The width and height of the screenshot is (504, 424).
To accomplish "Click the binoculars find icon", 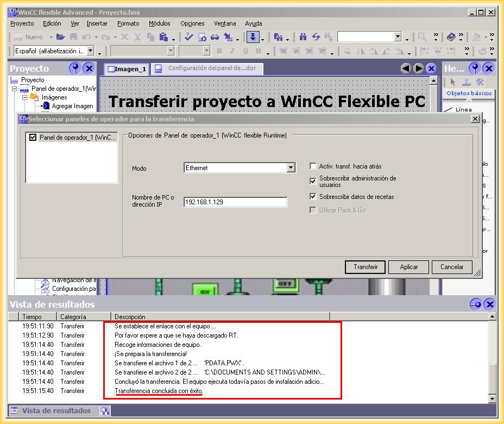I will 303,37.
